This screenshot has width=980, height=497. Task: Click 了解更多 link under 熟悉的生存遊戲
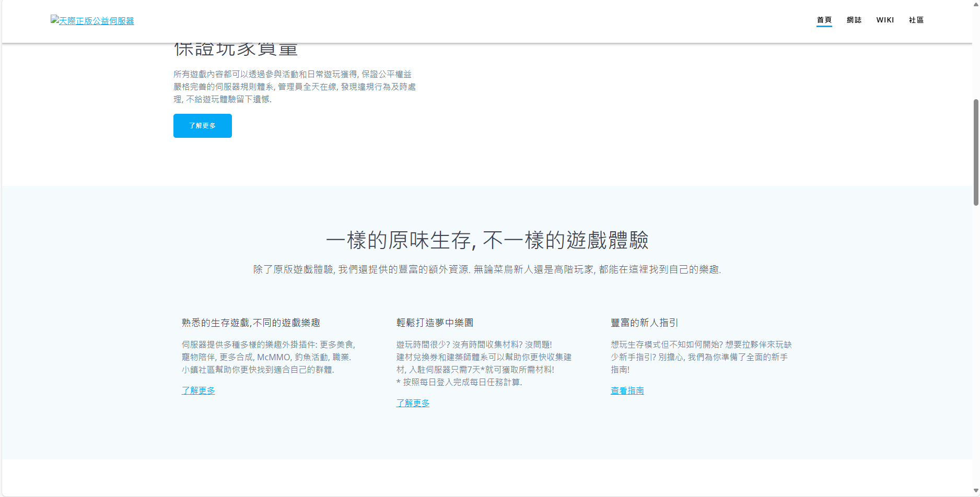(x=198, y=390)
